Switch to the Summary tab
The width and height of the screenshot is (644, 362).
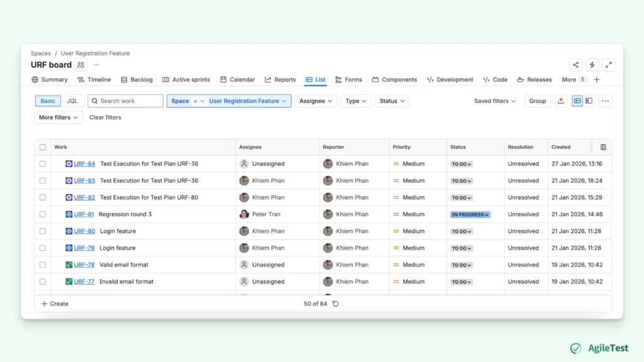(49, 80)
